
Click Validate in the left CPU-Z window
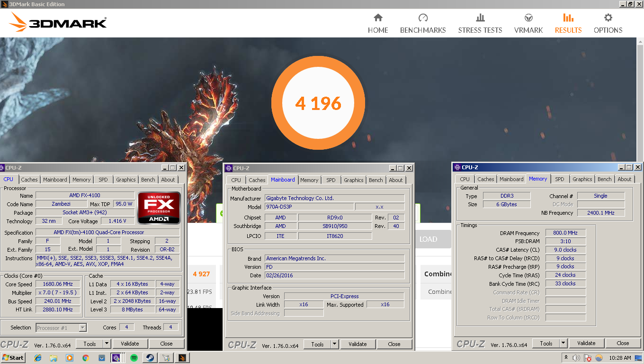pos(130,344)
